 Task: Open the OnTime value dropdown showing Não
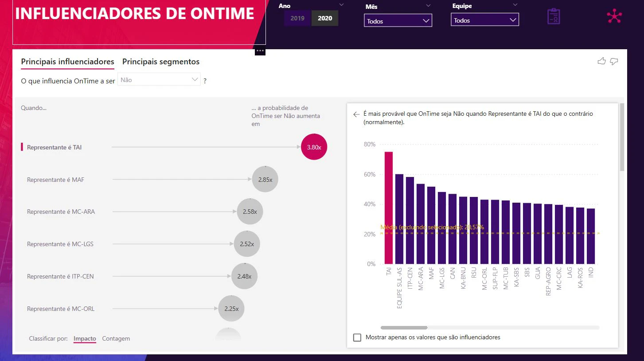click(159, 80)
